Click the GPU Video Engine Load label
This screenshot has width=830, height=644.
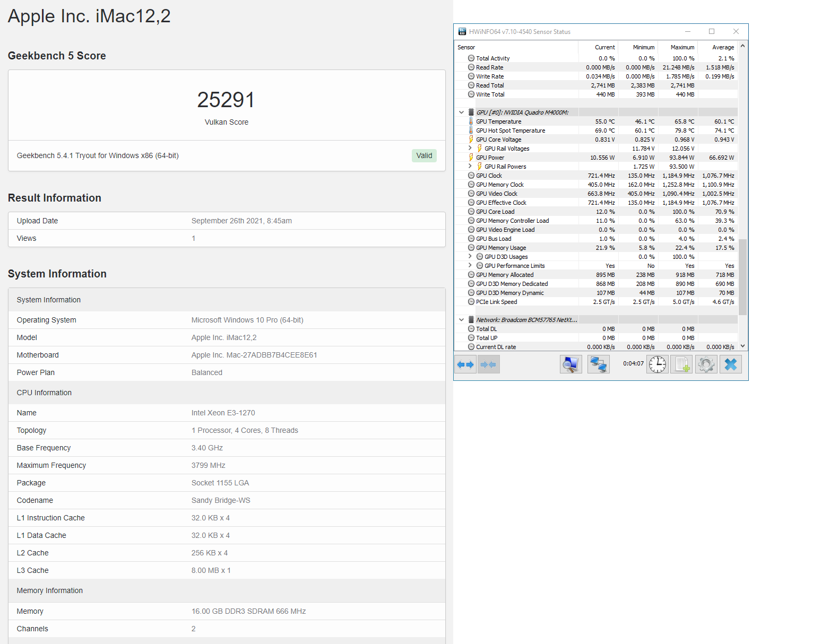point(505,230)
